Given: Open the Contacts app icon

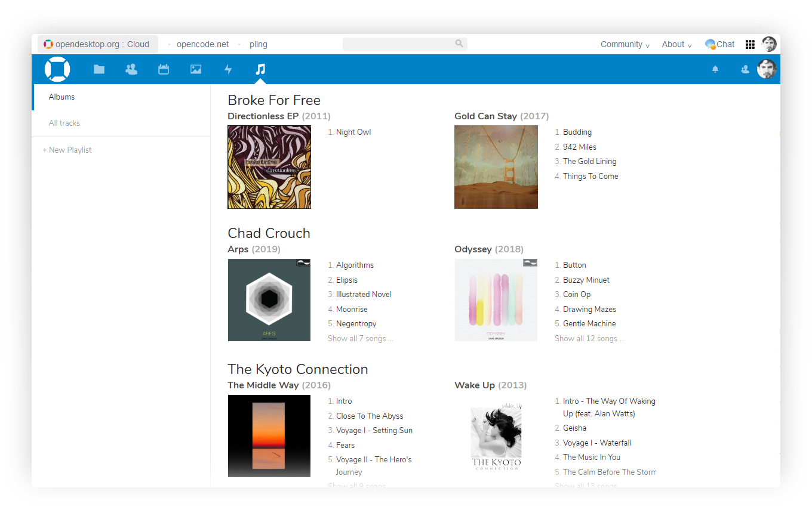Looking at the screenshot, I should [x=131, y=69].
